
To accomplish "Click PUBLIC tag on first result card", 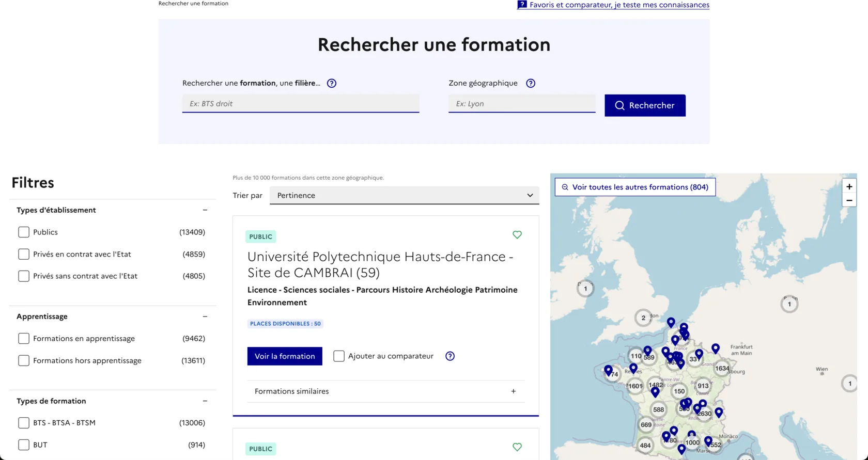I will click(261, 236).
